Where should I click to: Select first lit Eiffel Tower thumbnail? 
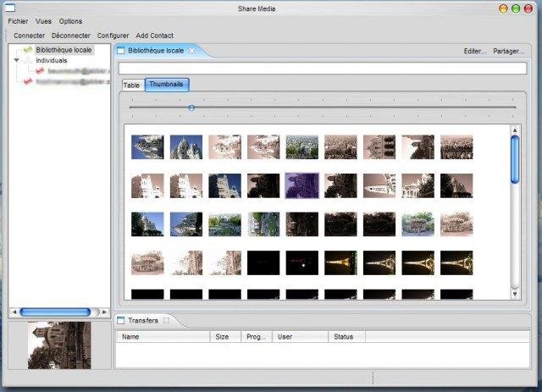[340, 263]
